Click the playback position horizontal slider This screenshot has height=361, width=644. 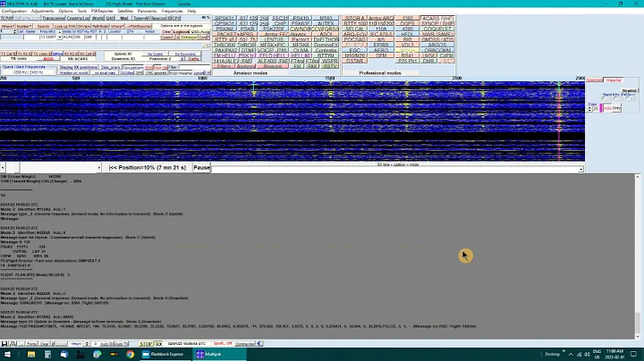[51, 167]
